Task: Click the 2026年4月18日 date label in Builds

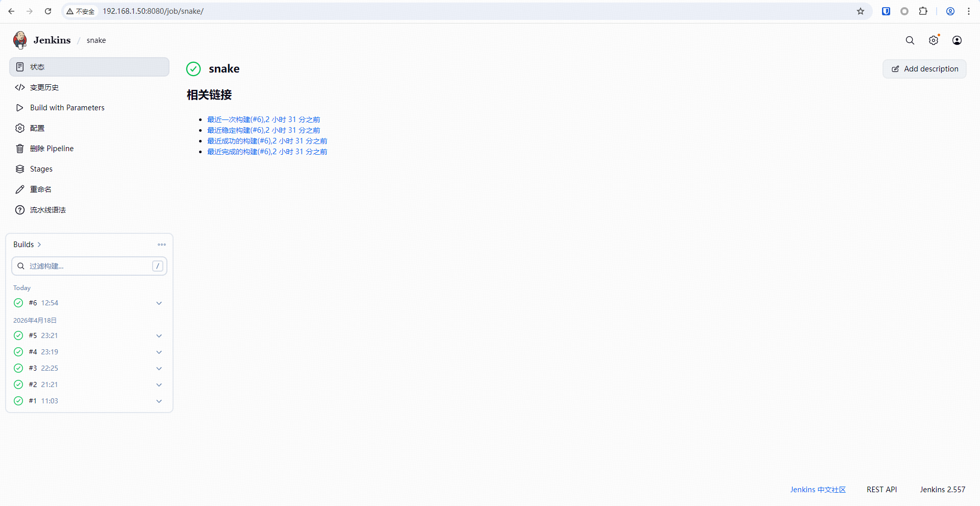Action: pyautogui.click(x=35, y=320)
